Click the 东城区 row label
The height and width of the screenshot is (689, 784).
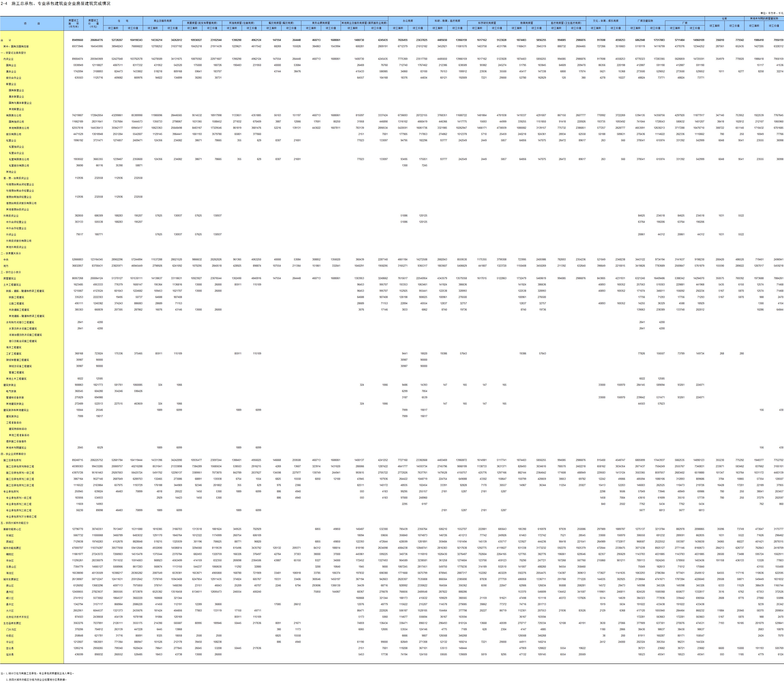[x=10, y=536]
